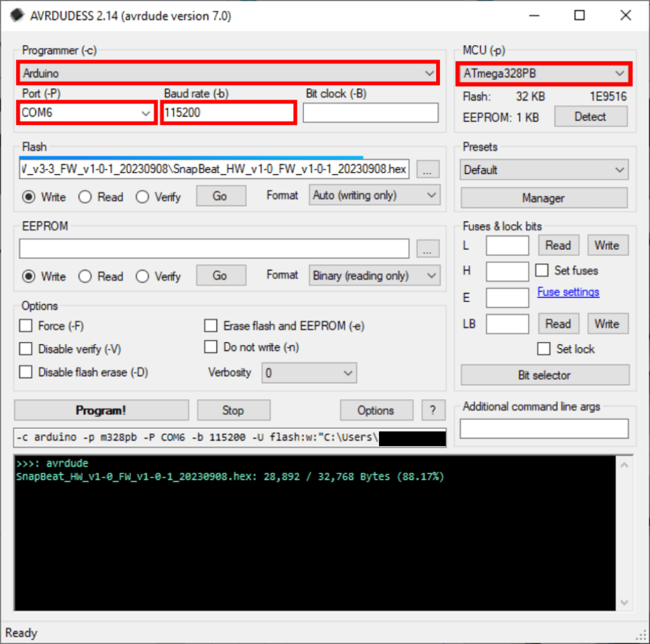Screen dimensions: 650x644
Task: Maximize the AVRDUDESS window
Action: point(580,15)
